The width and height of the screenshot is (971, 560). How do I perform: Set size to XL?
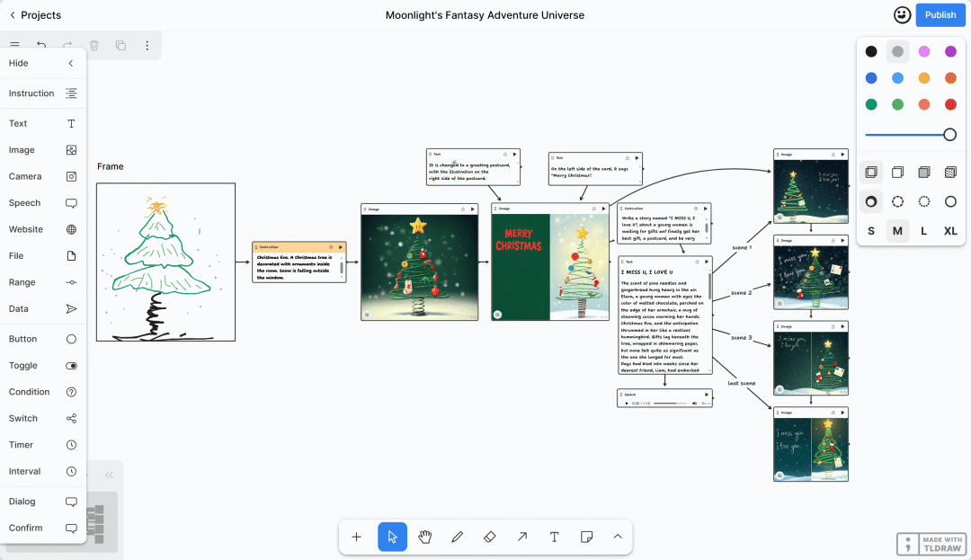950,231
